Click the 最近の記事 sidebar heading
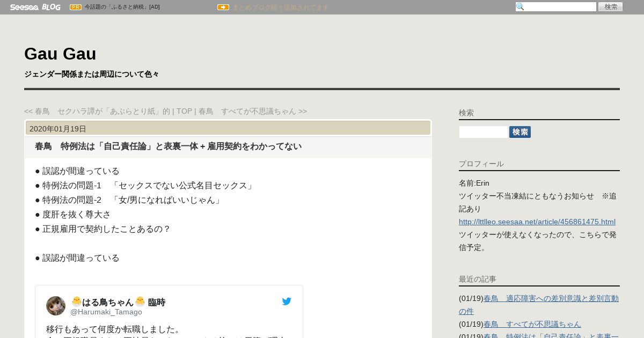This screenshot has width=644, height=338. (x=478, y=279)
